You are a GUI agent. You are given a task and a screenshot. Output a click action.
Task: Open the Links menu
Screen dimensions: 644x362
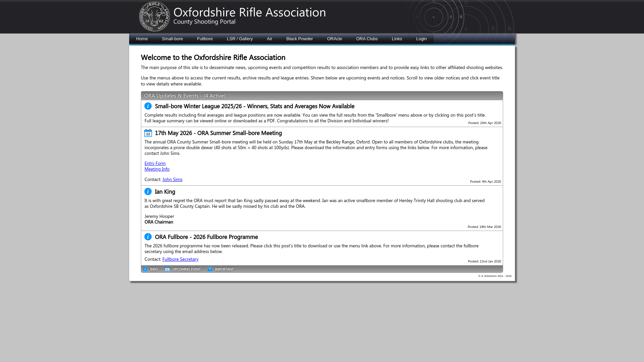tap(397, 39)
